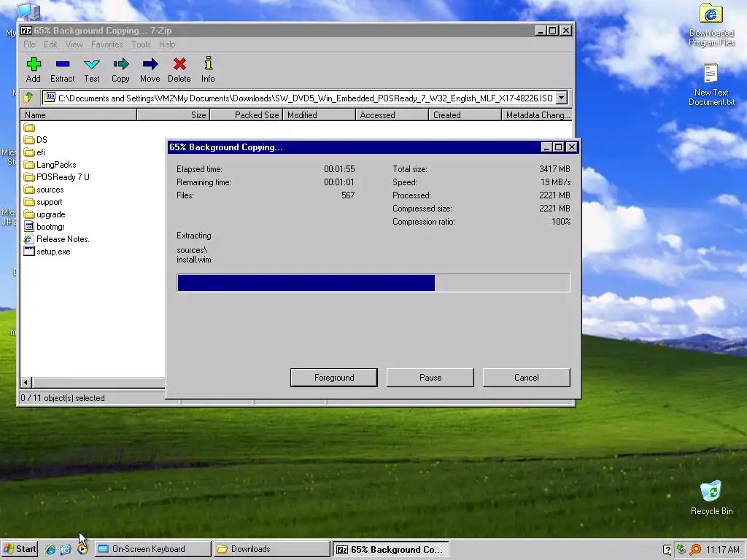Open the Help menu
This screenshot has height=560, width=747.
pos(167,44)
